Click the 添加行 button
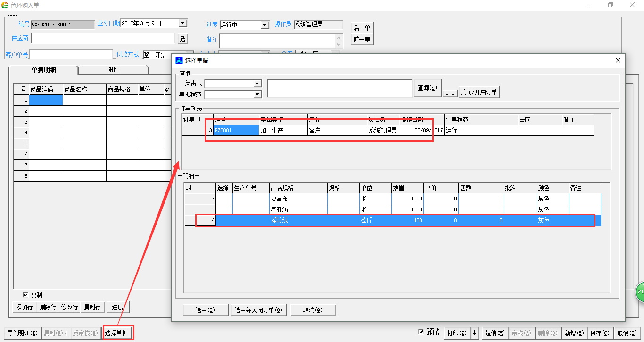Viewport: 644px width, 342px height. click(24, 308)
